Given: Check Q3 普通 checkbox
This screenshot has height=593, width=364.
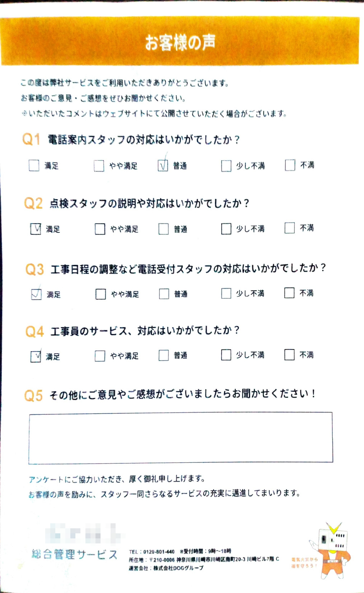Looking at the screenshot, I should pos(164,294).
